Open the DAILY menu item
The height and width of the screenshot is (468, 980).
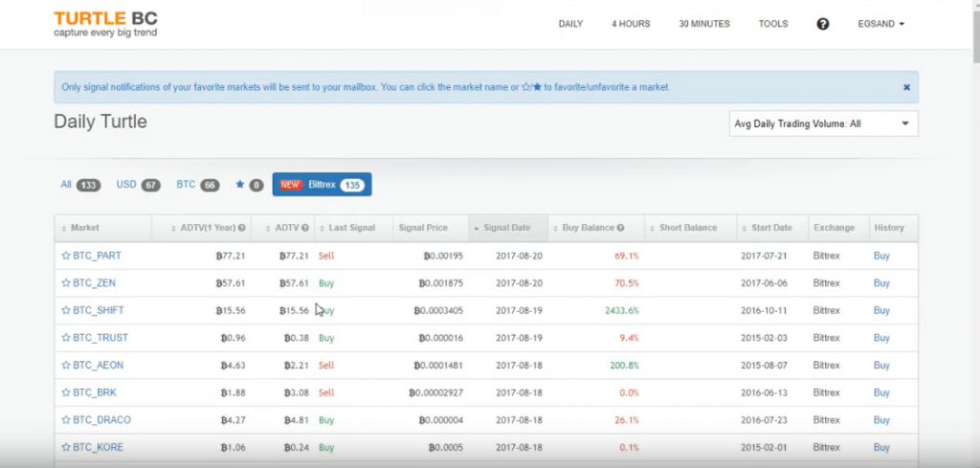tap(570, 24)
